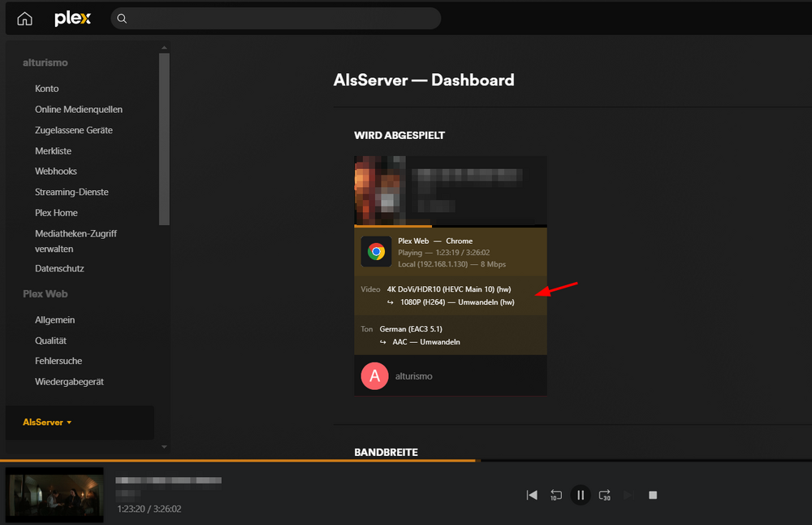Viewport: 812px width, 525px height.
Task: Open Streaming-Dienste settings
Action: (71, 192)
